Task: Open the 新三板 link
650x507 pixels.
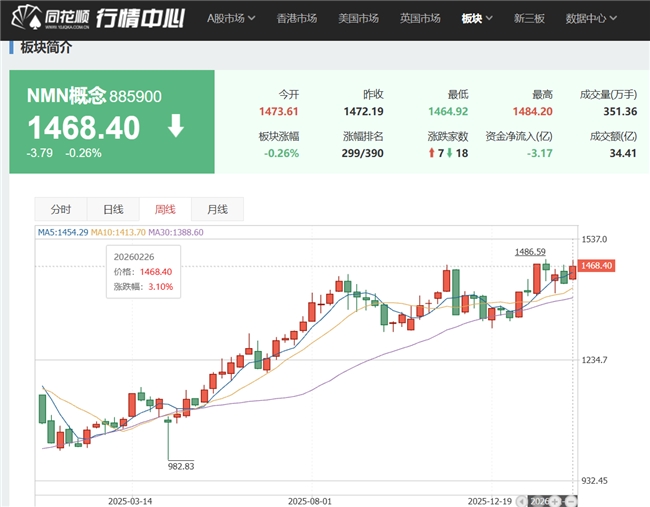Action: (530, 18)
